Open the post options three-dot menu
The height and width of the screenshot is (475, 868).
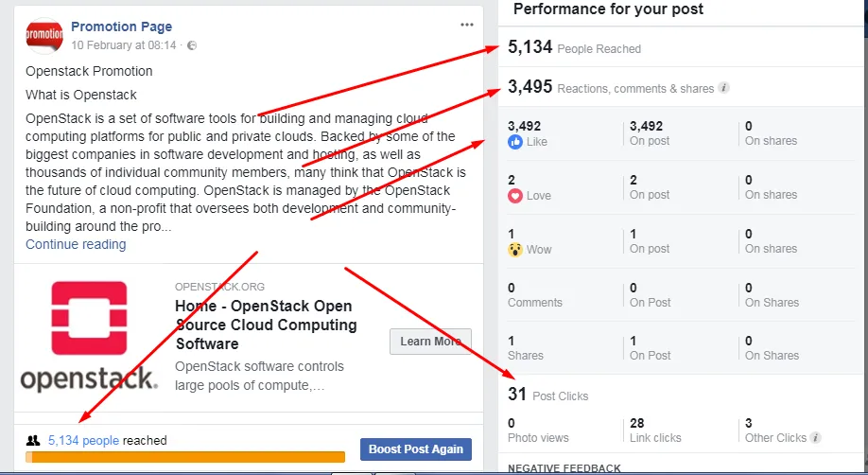[x=467, y=25]
